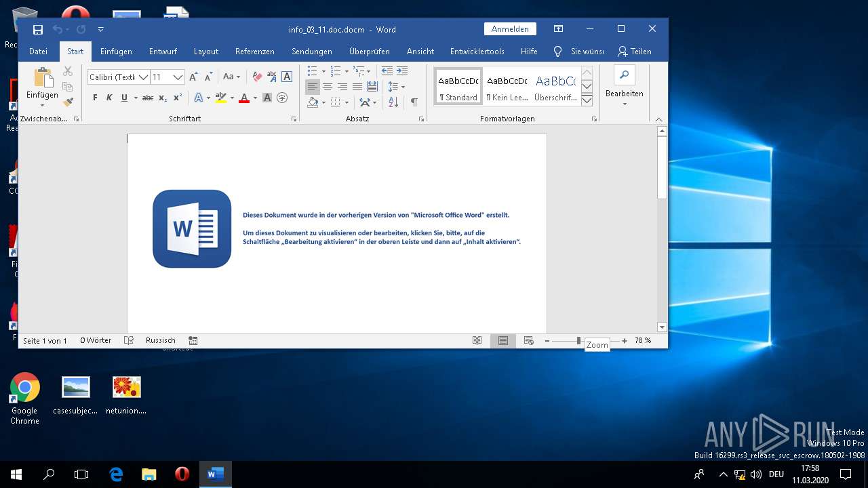Switch to Web Layout view icon

click(529, 341)
